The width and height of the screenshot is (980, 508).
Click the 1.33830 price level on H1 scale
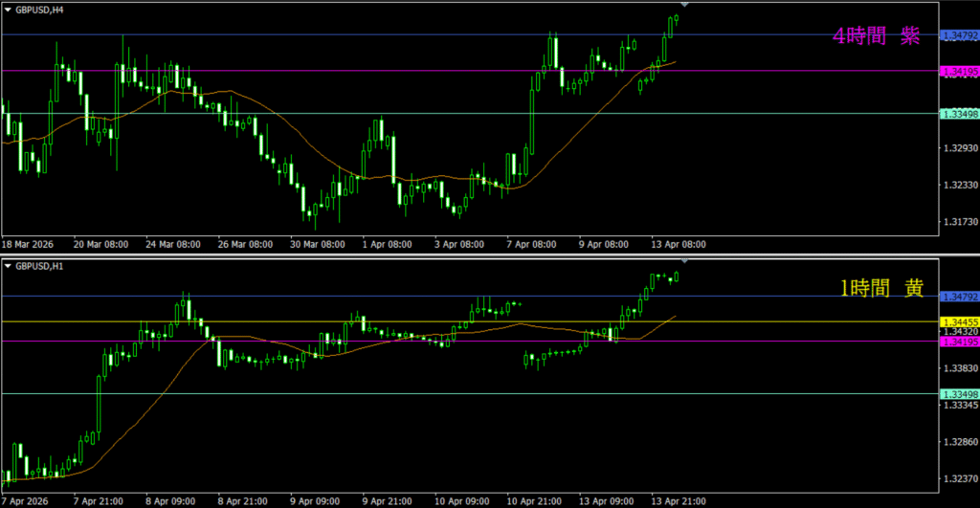957,368
